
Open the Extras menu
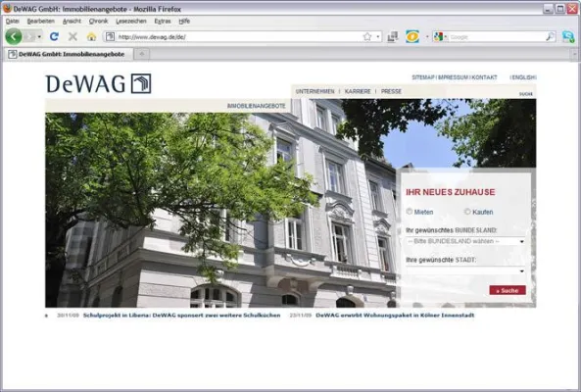[163, 22]
